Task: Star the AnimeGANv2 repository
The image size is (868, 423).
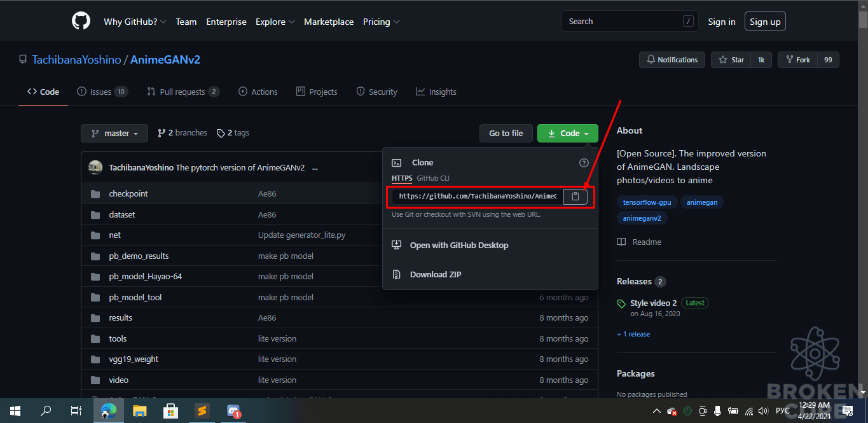Action: click(x=731, y=60)
